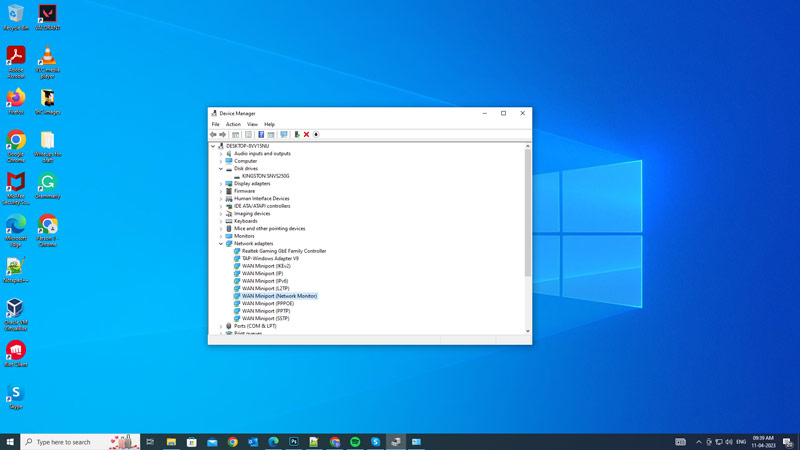
Task: Select the VALORANT desktop shortcut
Action: tap(47, 18)
